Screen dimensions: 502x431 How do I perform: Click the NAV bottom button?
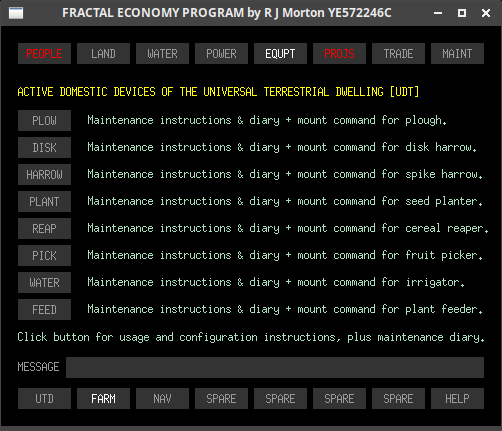[x=162, y=398]
